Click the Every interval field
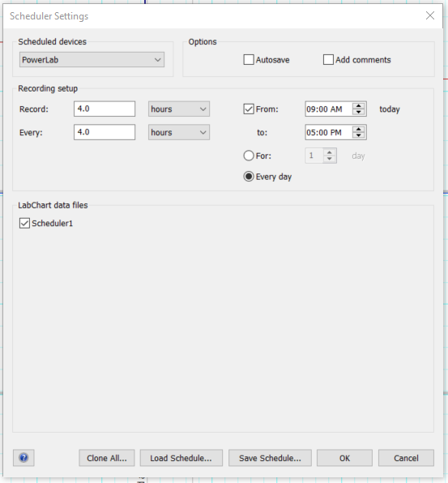Screen dimensions: 448x483 point(105,132)
